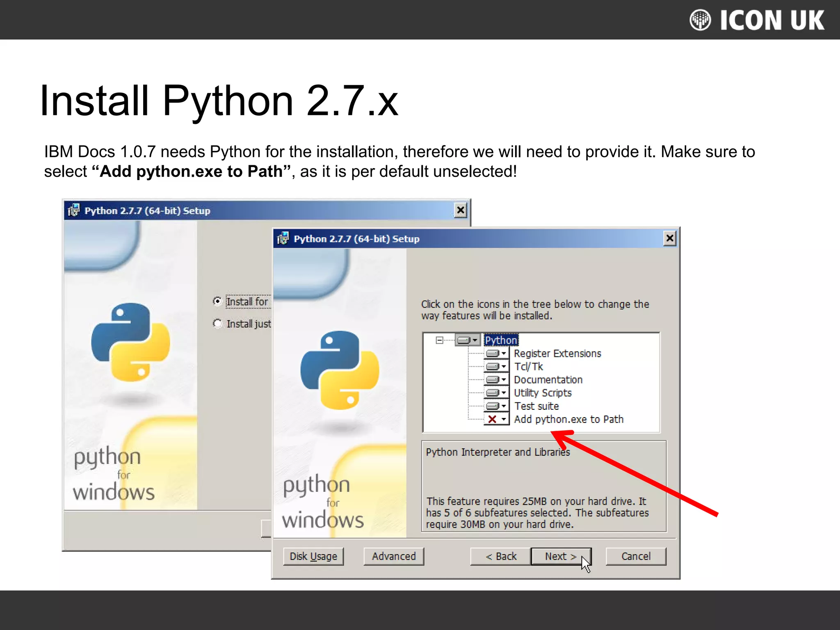This screenshot has width=840, height=630.
Task: Close the back Python 2.7.7 Setup window
Action: (x=461, y=210)
